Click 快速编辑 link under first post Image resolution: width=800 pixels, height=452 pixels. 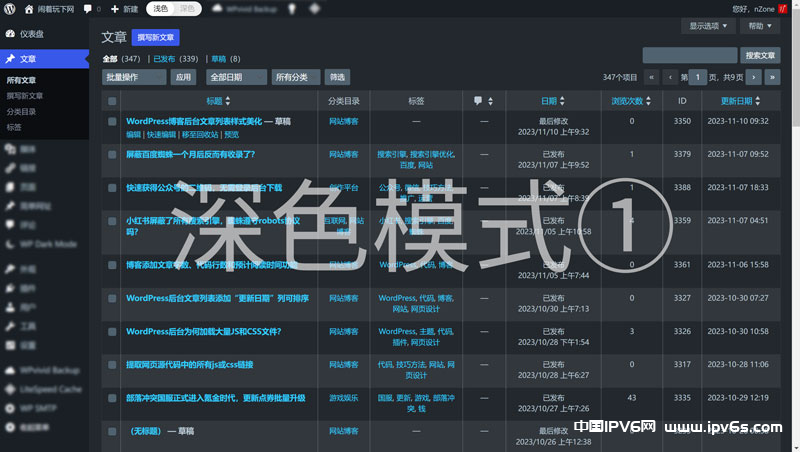(x=161, y=135)
